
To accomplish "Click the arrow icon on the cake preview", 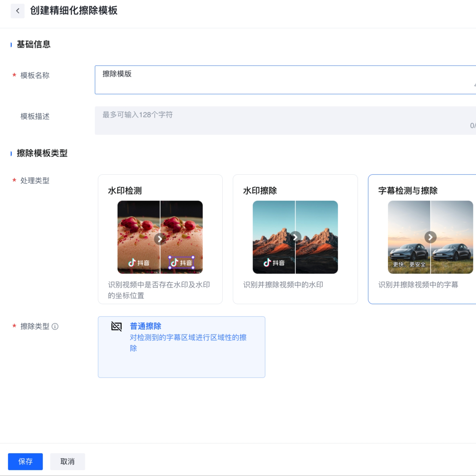I will click(160, 239).
